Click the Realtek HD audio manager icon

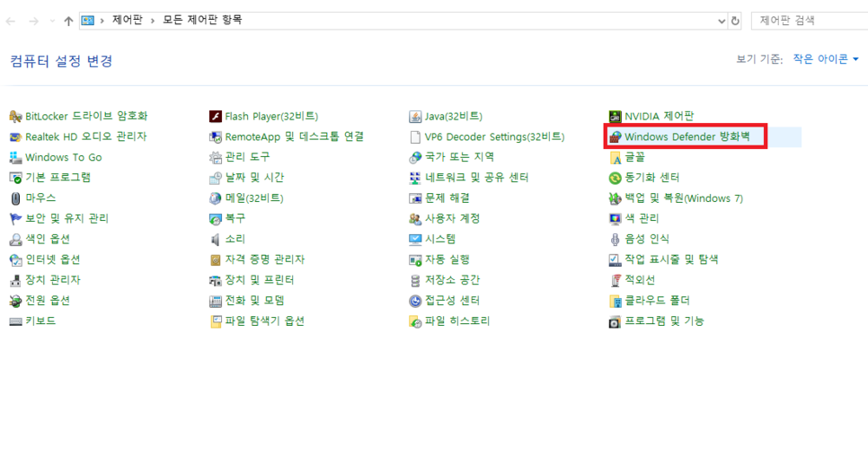[15, 136]
